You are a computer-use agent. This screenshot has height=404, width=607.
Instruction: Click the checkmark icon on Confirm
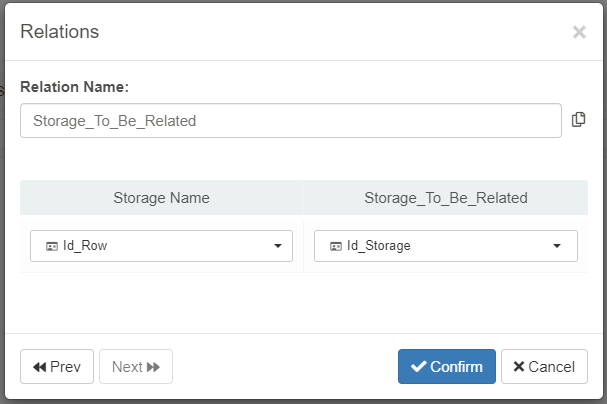tap(418, 367)
